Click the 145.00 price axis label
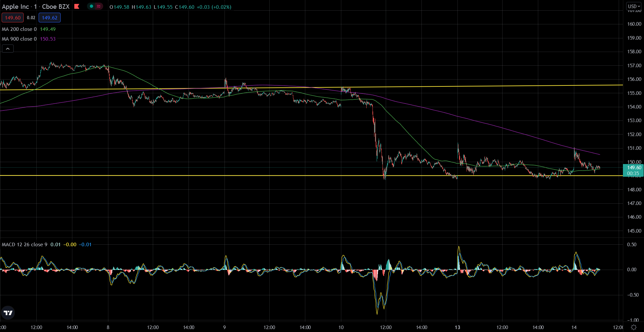This screenshot has width=644, height=332. (x=634, y=231)
